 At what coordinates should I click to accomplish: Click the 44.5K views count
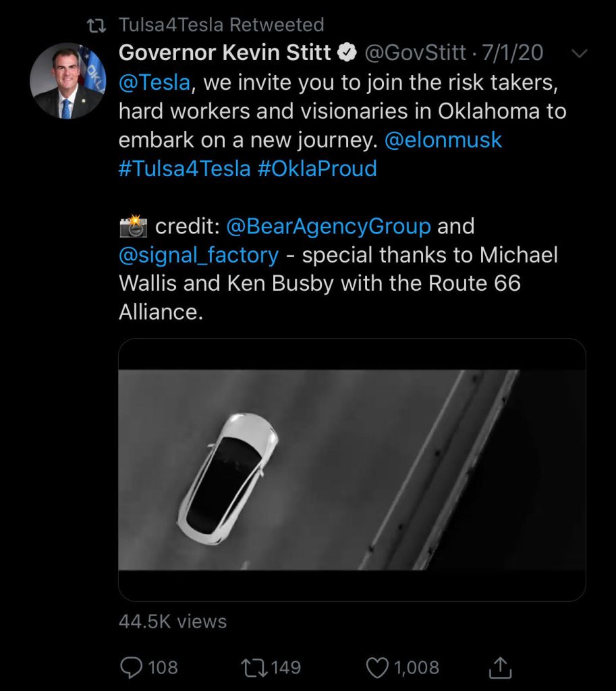coord(173,621)
